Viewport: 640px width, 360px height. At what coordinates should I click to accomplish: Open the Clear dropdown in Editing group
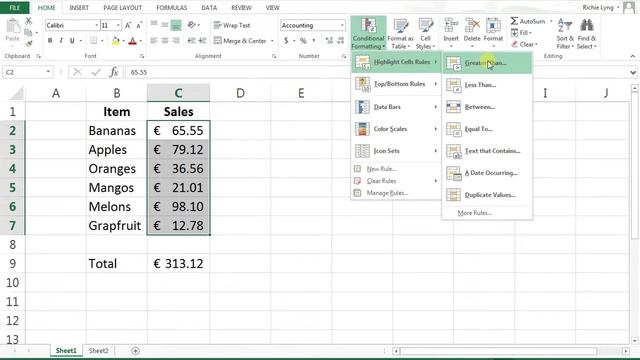(524, 44)
